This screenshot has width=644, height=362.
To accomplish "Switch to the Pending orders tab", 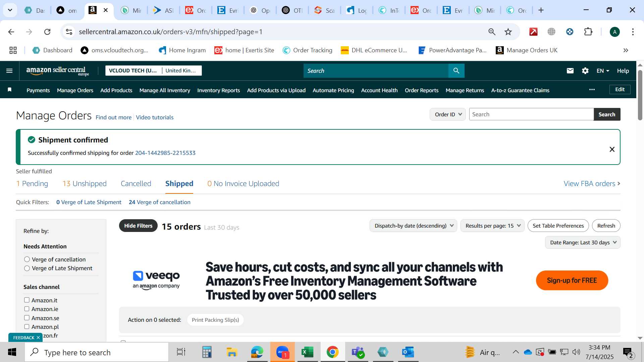I will [x=32, y=184].
